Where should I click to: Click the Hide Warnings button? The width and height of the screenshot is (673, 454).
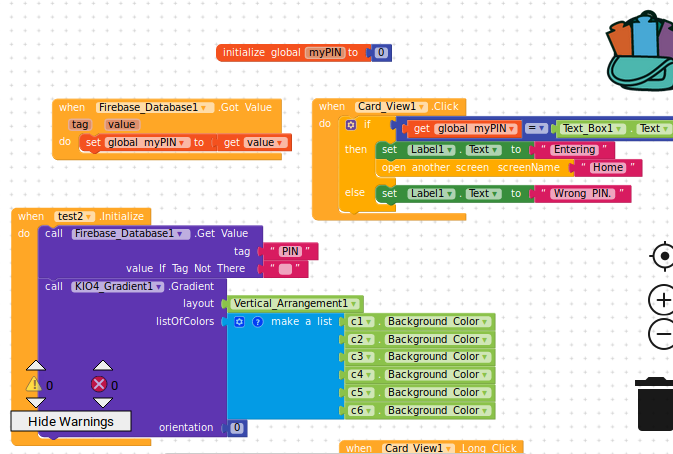(70, 422)
